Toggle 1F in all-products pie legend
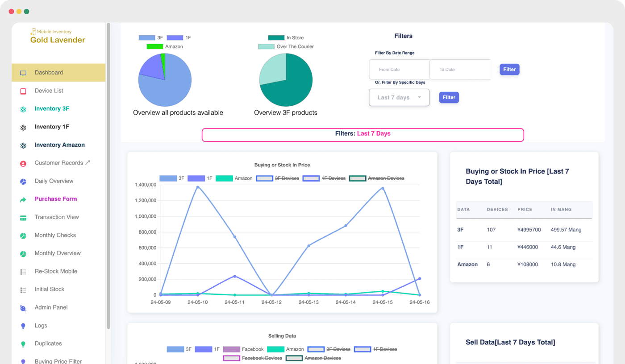 tap(179, 38)
